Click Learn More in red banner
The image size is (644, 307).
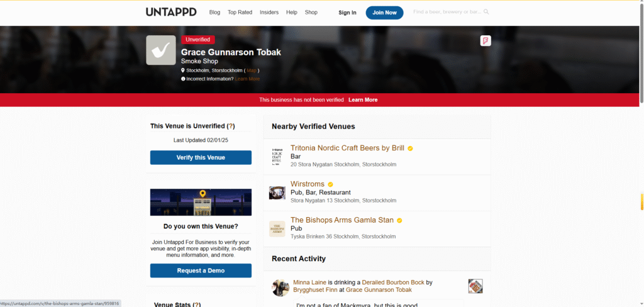coord(363,100)
